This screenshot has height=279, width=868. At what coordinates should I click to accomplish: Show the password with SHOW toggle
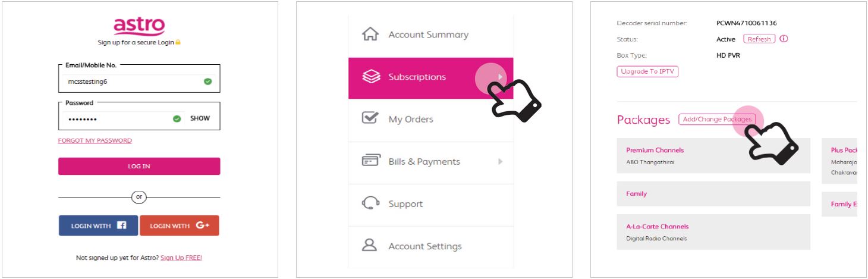(x=200, y=118)
